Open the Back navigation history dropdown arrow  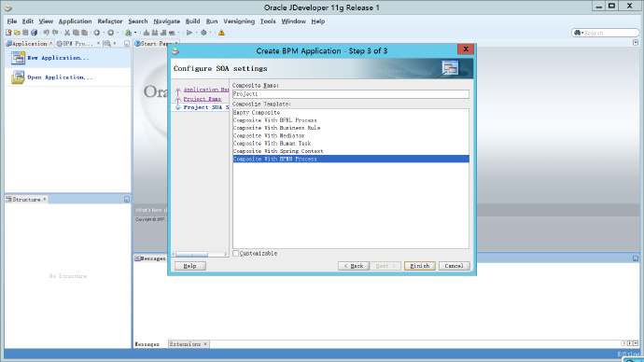104,33
